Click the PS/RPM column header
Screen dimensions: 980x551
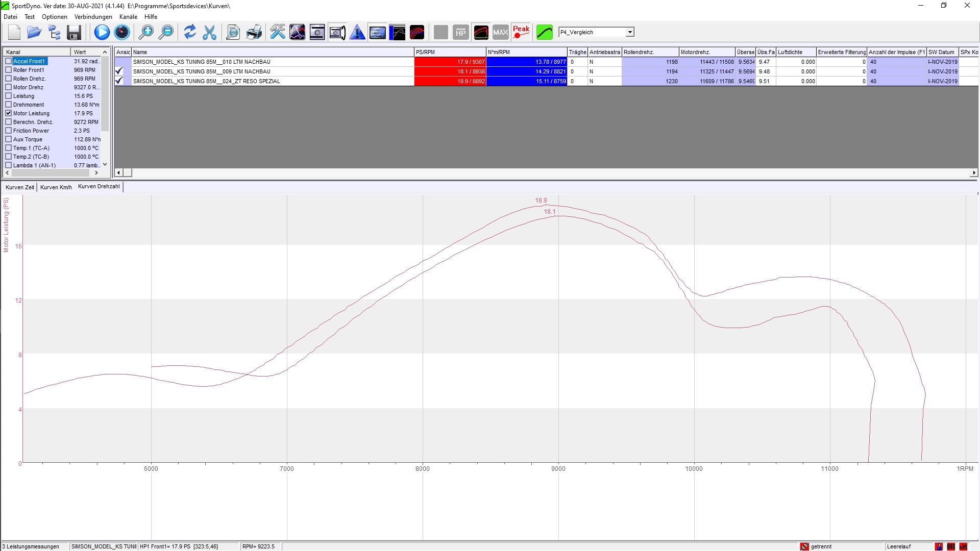[449, 52]
